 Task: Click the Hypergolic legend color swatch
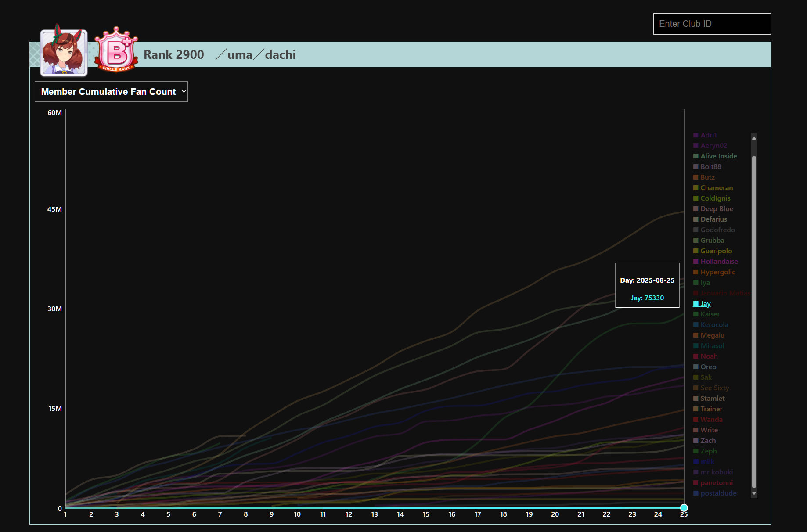[695, 272]
